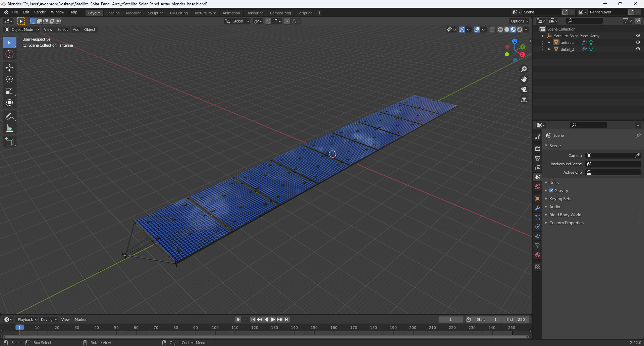Open the outliner filter dropdown

(x=627, y=21)
